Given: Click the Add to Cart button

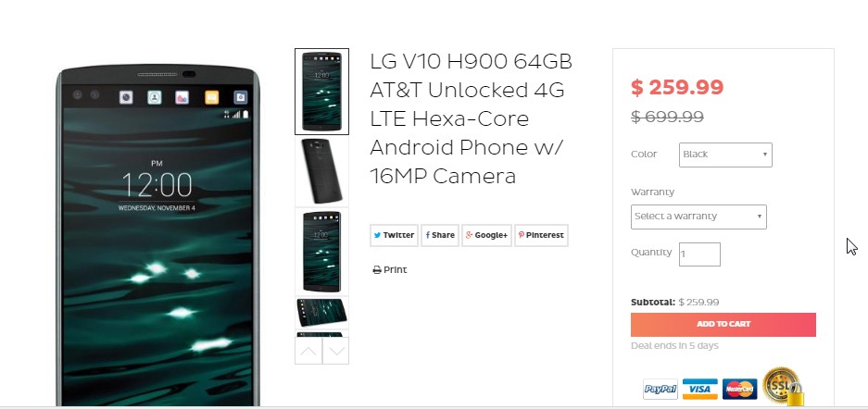Looking at the screenshot, I should point(723,325).
